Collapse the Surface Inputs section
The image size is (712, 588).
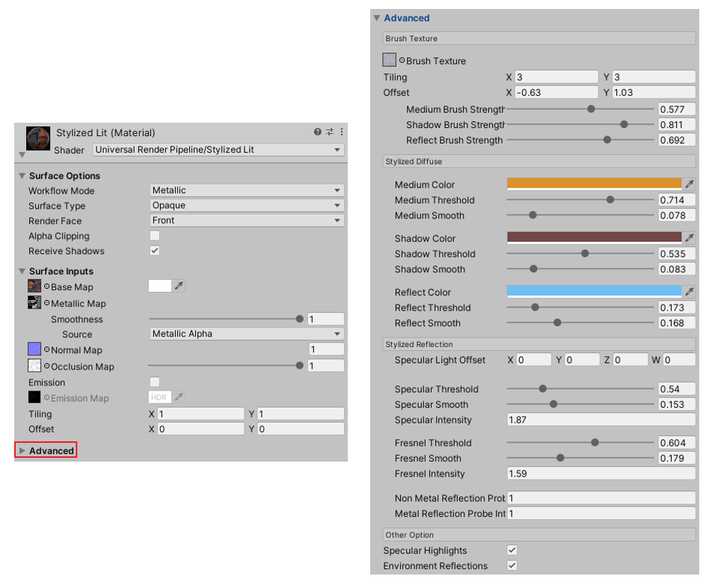[22, 271]
